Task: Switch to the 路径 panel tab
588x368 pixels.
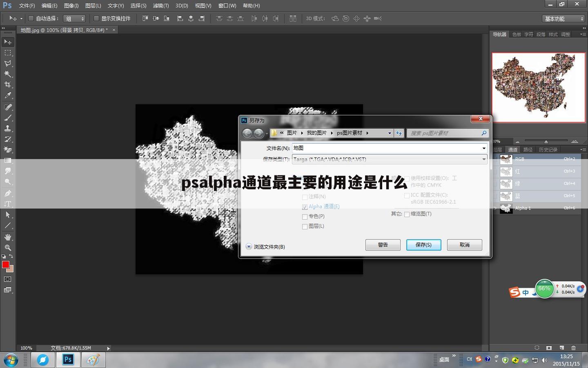Action: [528, 150]
